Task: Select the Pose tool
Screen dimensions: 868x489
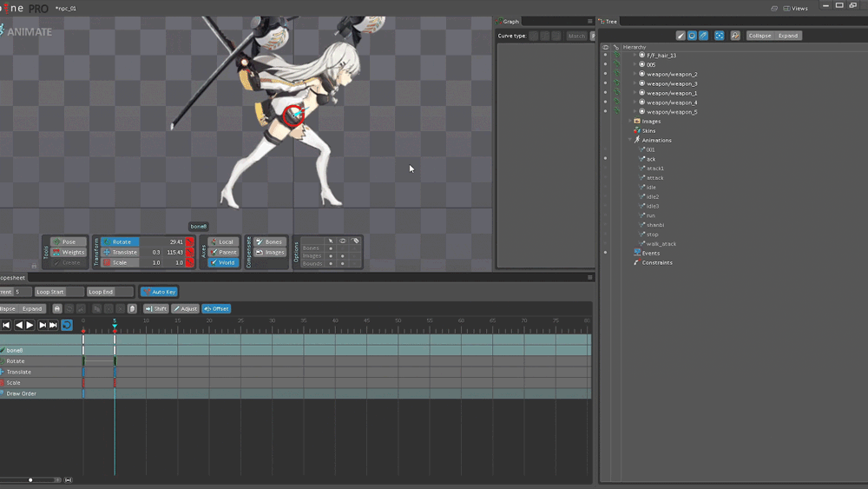Action: 69,242
